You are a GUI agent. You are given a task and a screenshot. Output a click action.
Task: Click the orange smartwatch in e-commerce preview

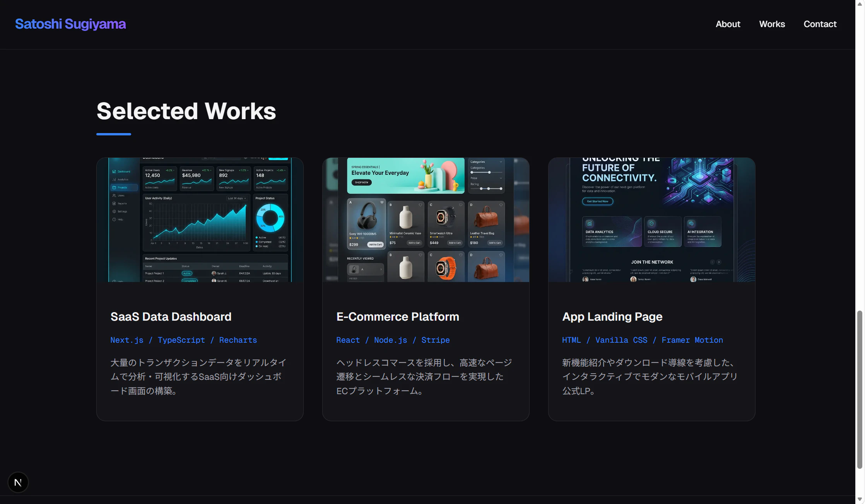[446, 268]
